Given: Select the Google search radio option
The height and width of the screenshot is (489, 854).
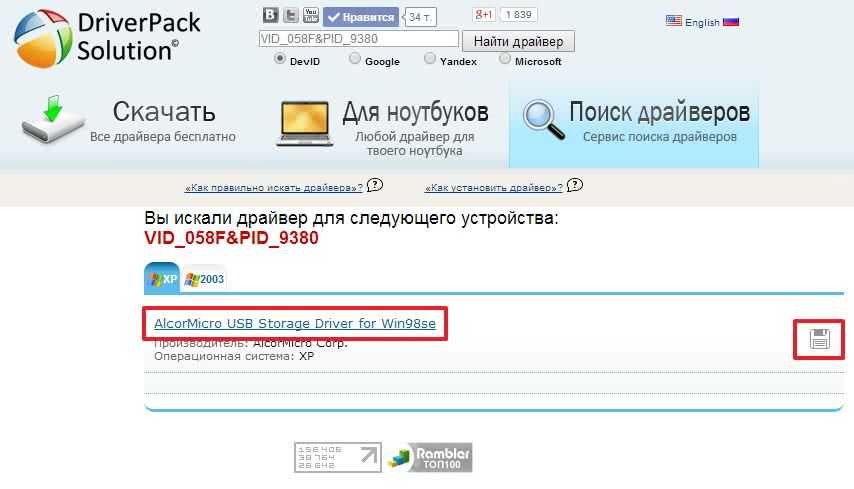Looking at the screenshot, I should [355, 59].
